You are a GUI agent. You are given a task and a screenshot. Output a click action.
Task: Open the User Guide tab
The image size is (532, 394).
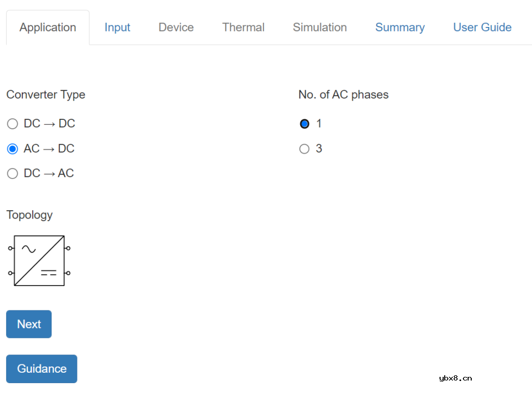pyautogui.click(x=482, y=28)
